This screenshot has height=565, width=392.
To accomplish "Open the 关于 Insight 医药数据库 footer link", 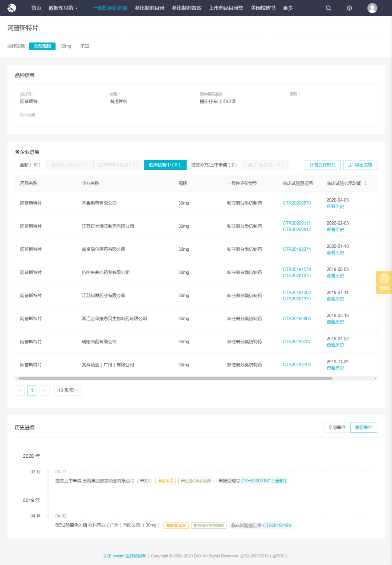I will [x=124, y=556].
